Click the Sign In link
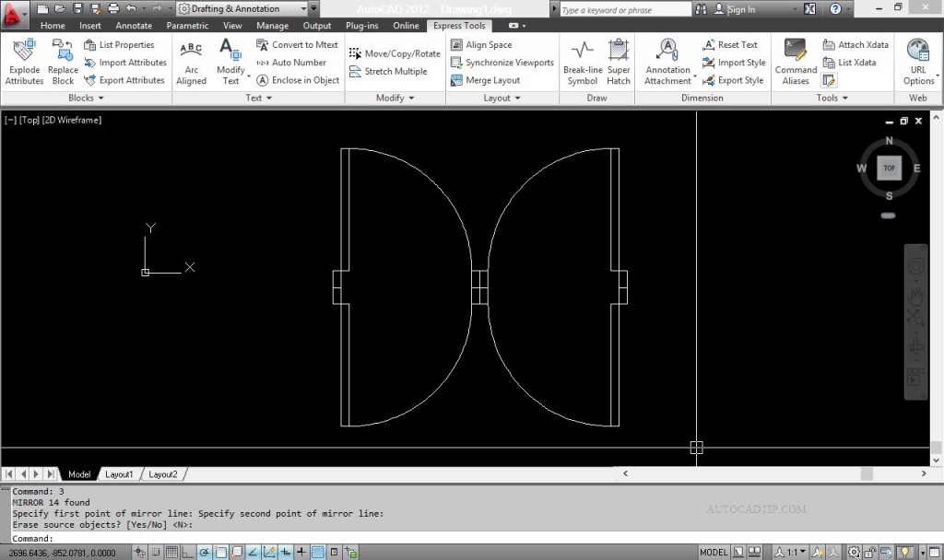944x560 pixels. (740, 9)
